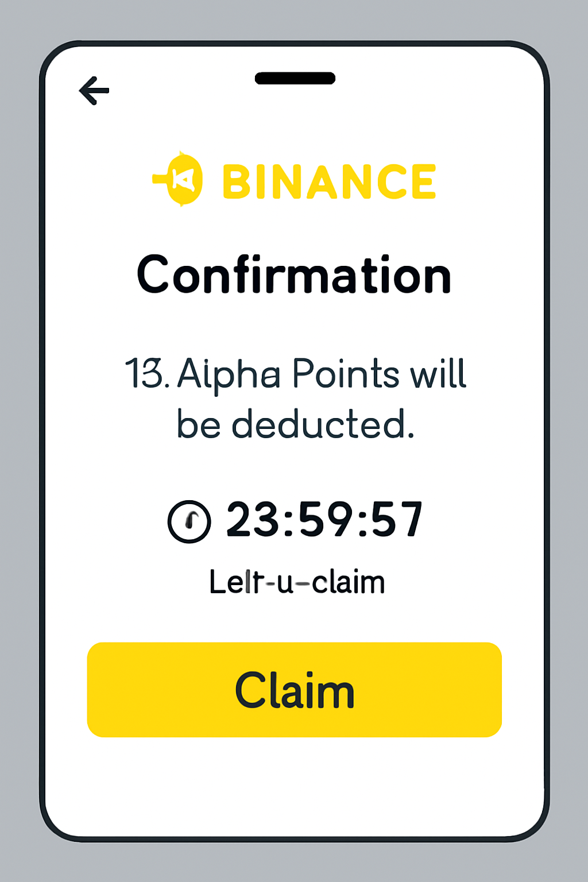Select the Confirmation heading
This screenshot has height=882, width=588.
tap(294, 276)
